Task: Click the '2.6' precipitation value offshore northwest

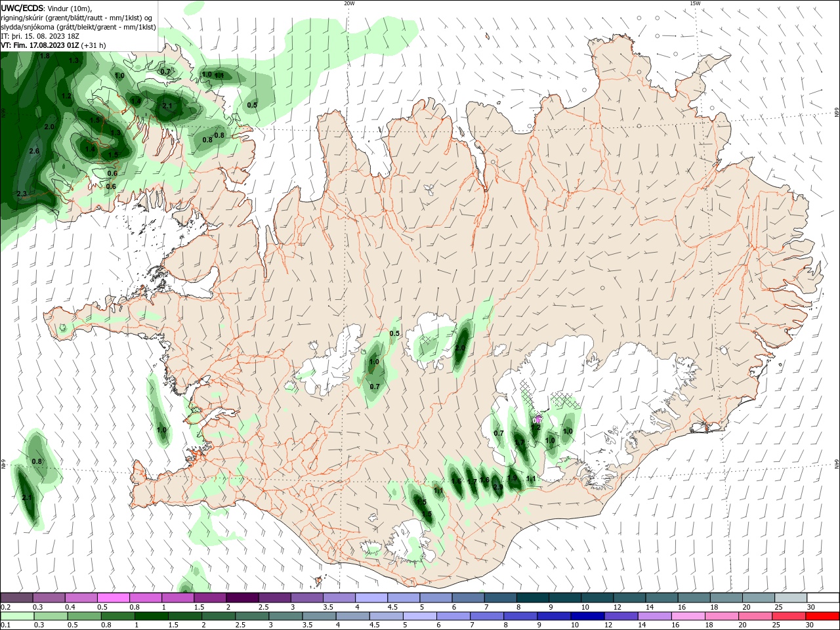Action: 34,152
